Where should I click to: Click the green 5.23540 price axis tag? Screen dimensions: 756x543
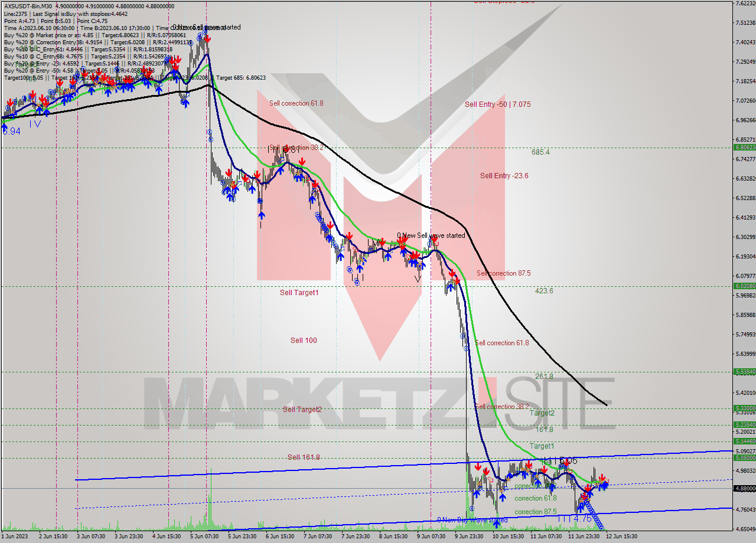pyautogui.click(x=744, y=424)
